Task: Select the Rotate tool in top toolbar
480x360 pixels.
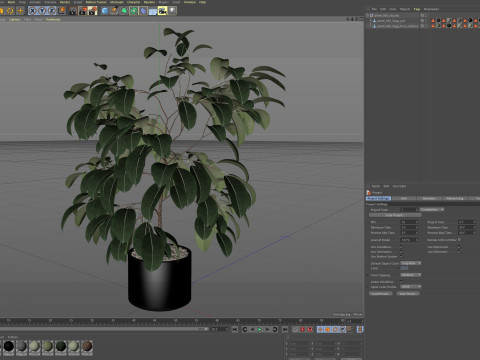Action: pyautogui.click(x=10, y=11)
